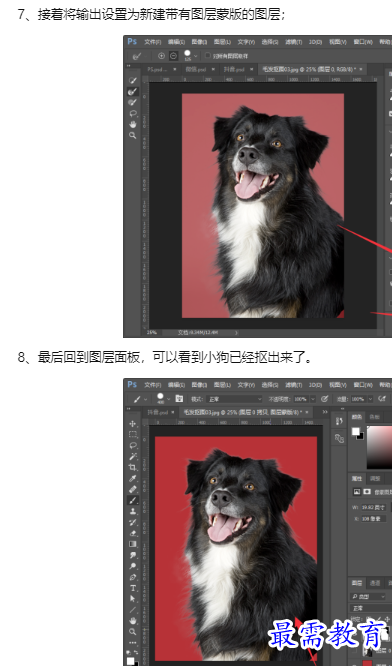Click the background color swatch in Color panel
The height and width of the screenshot is (666, 392).
coord(361,436)
